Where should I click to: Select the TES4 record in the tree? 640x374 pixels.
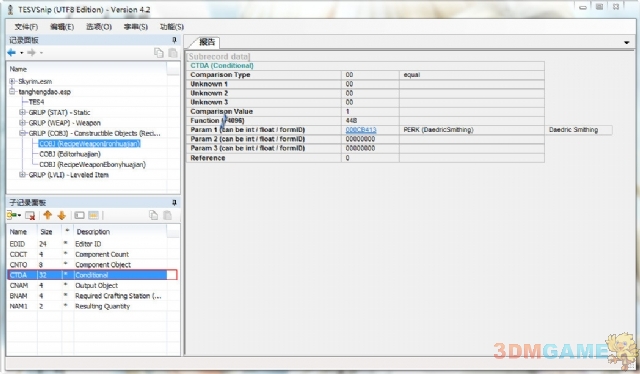[x=36, y=102]
